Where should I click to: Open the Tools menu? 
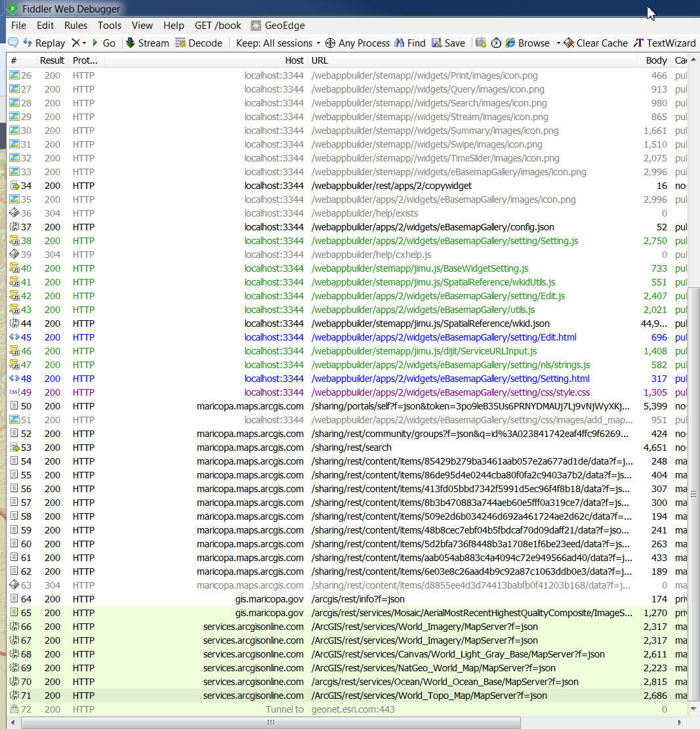click(109, 26)
